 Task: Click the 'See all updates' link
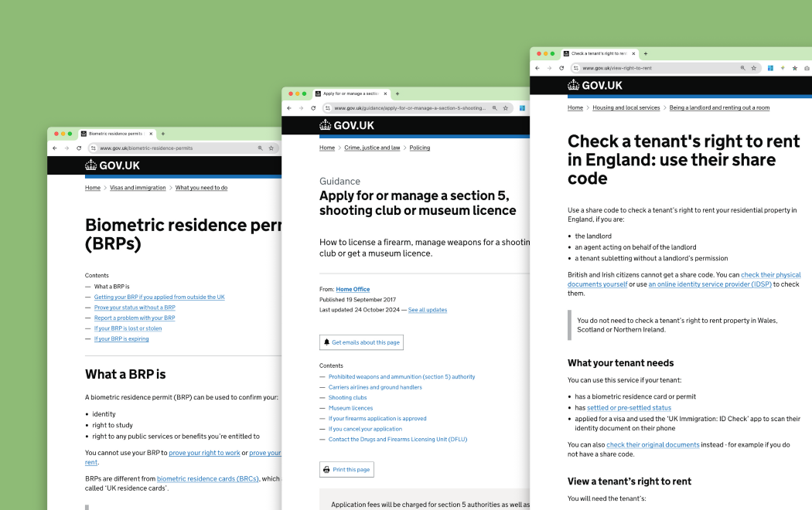click(427, 310)
